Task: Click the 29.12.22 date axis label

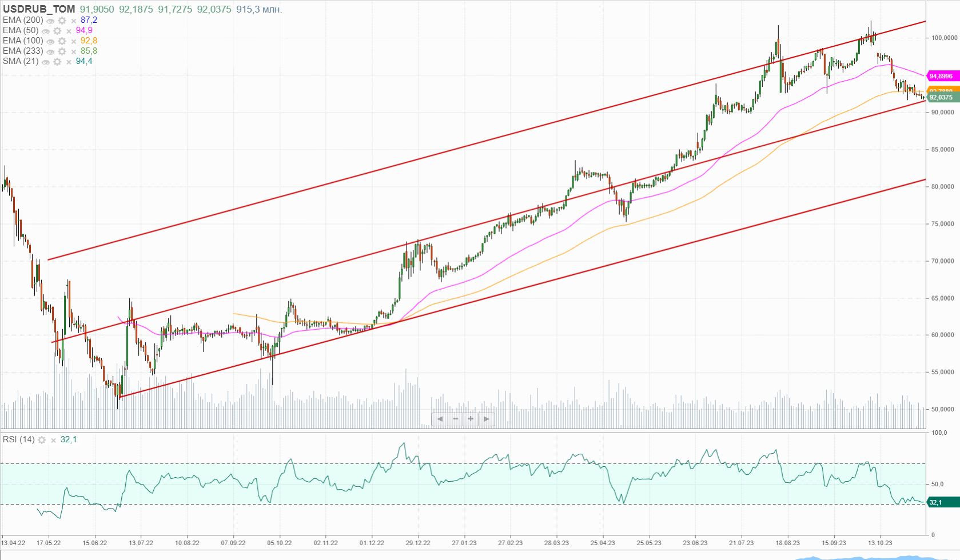Action: (418, 543)
